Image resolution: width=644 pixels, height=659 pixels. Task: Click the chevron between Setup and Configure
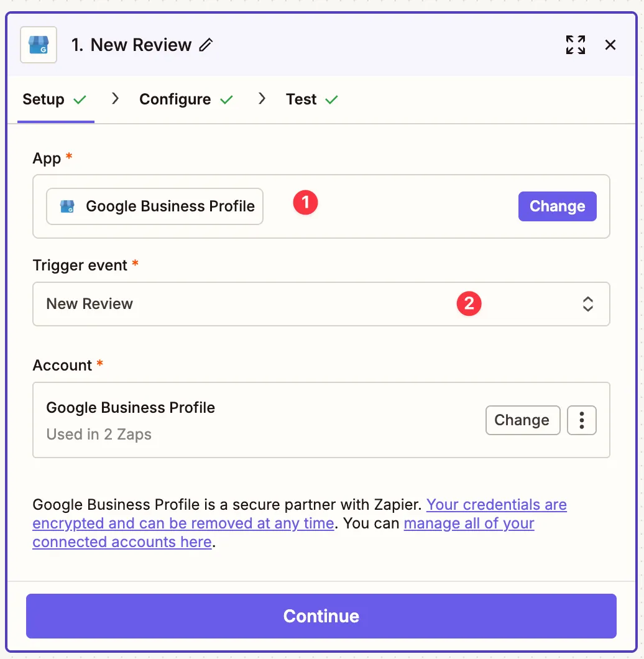point(115,99)
